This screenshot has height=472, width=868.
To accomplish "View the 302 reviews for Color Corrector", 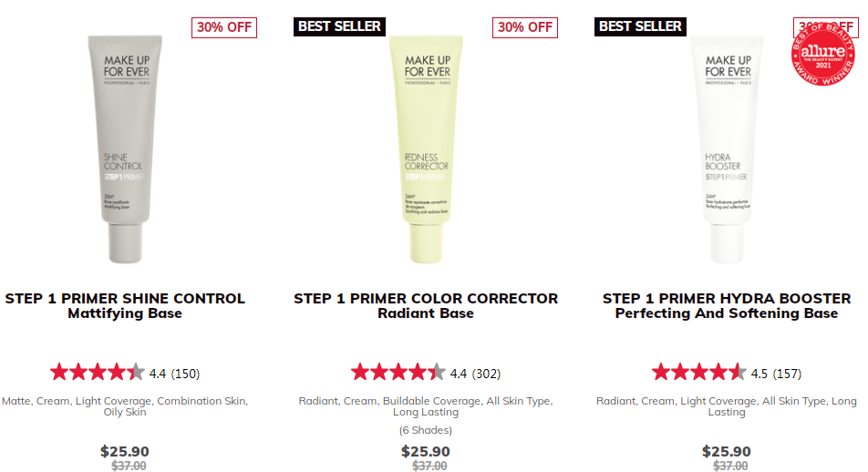I will click(486, 374).
